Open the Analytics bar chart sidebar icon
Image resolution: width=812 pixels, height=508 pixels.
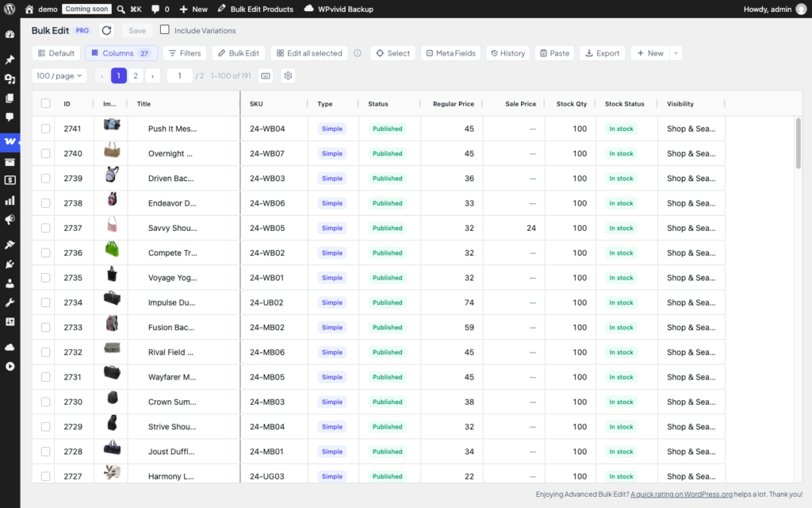tap(10, 201)
